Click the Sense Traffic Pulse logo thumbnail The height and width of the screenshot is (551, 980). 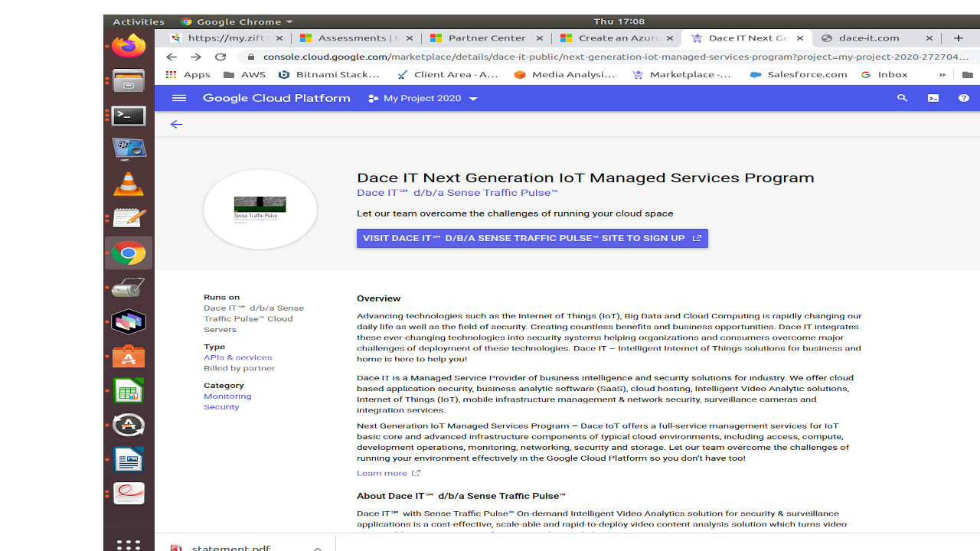click(x=260, y=209)
